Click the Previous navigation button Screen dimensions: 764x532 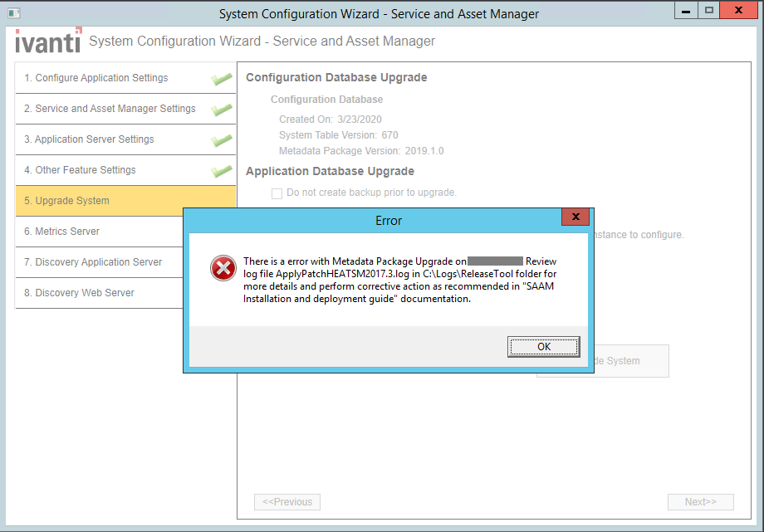pos(286,502)
